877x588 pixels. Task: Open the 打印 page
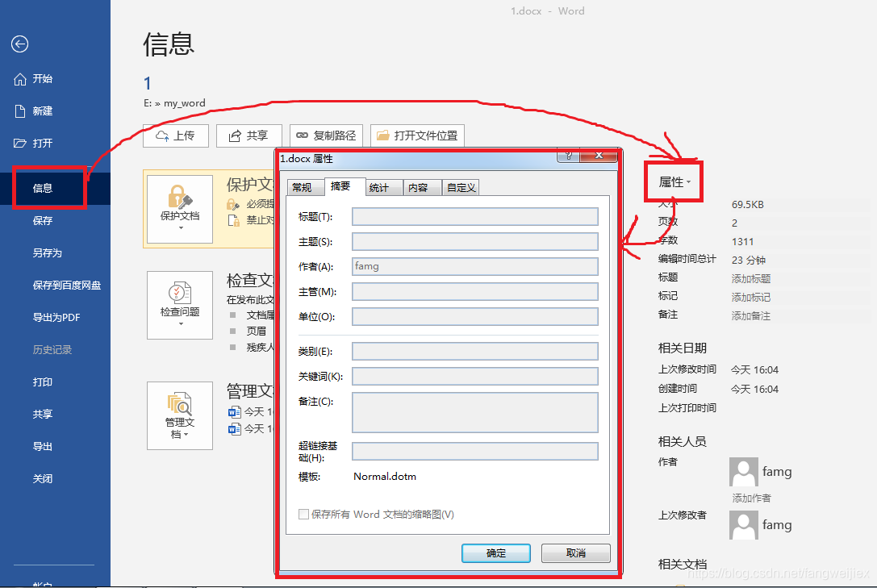pos(43,382)
